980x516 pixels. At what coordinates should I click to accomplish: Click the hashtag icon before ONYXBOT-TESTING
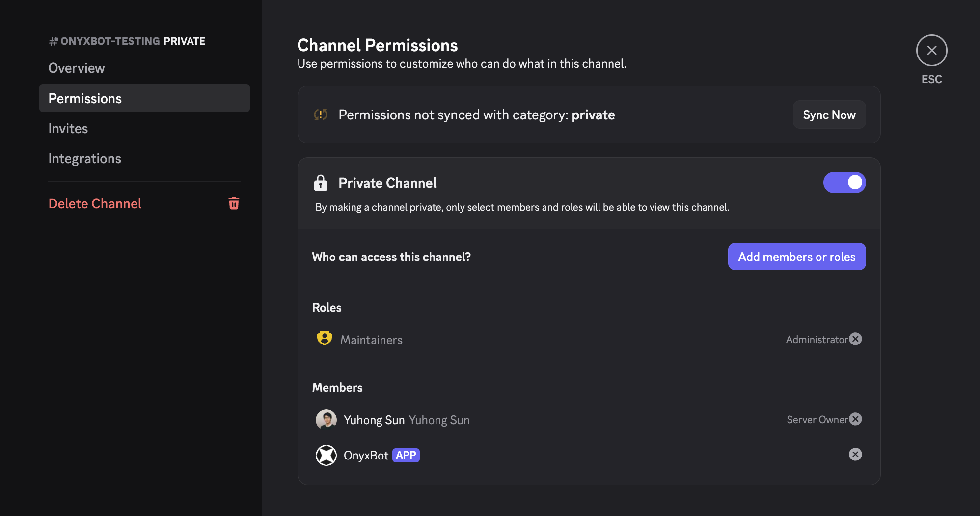pyautogui.click(x=53, y=41)
